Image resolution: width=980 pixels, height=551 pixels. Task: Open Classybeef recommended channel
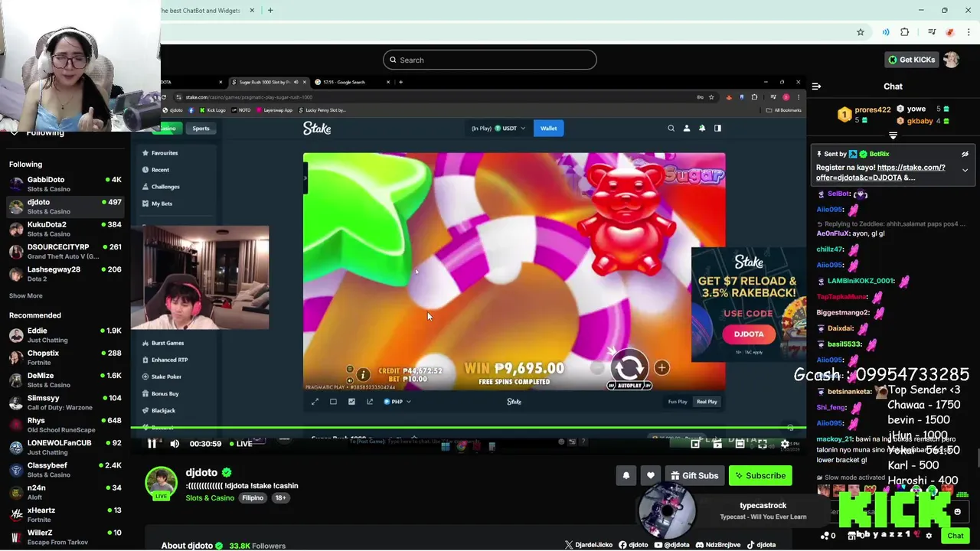tap(65, 469)
